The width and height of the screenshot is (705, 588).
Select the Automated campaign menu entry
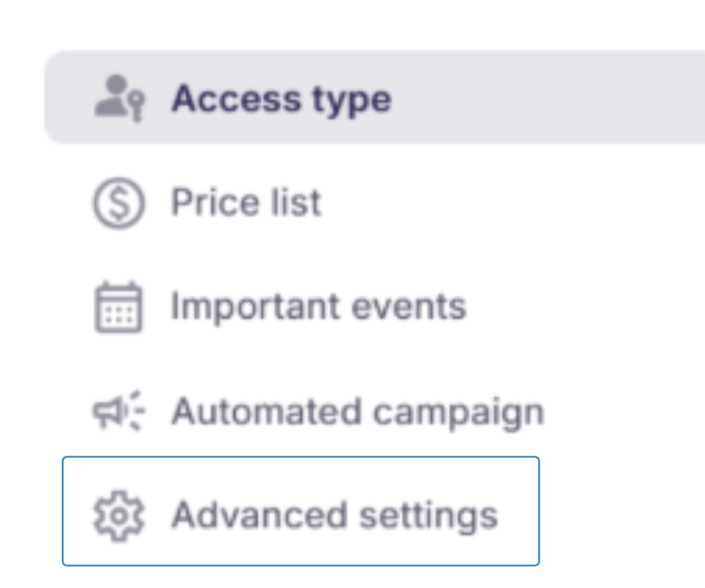pyautogui.click(x=358, y=411)
